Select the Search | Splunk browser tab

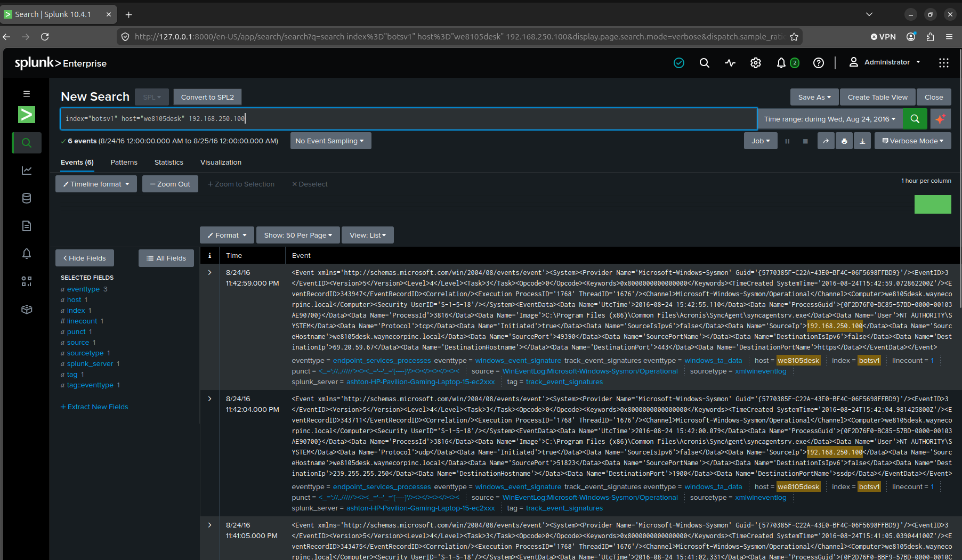(58, 14)
